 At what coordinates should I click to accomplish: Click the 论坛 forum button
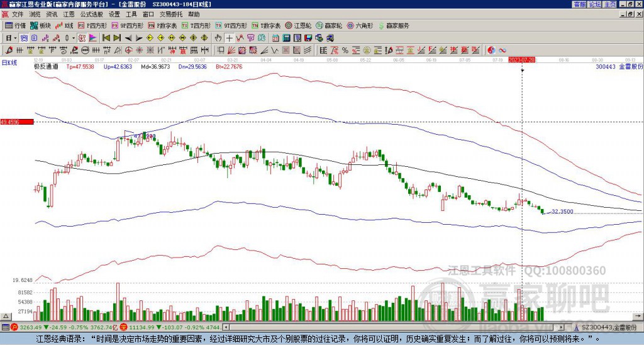point(595,4)
